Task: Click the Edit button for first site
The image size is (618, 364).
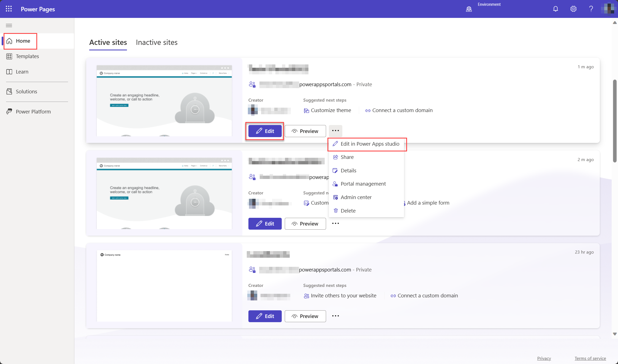Action: pyautogui.click(x=265, y=131)
